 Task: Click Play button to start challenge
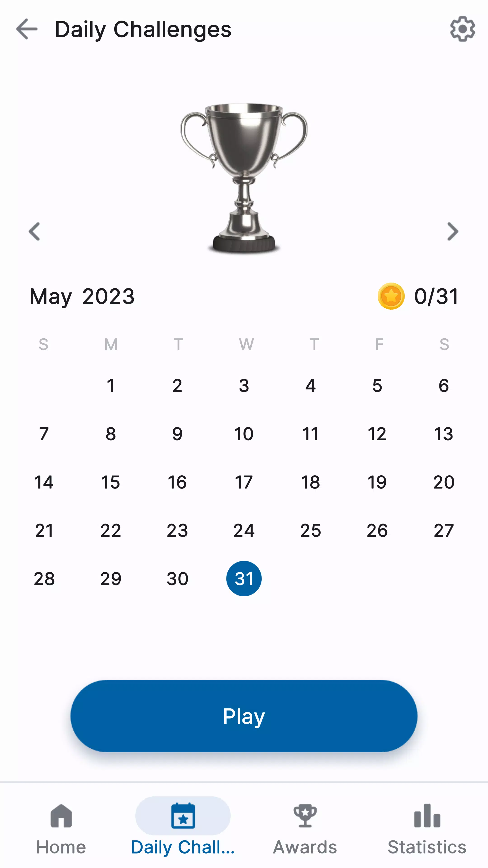coord(244,715)
